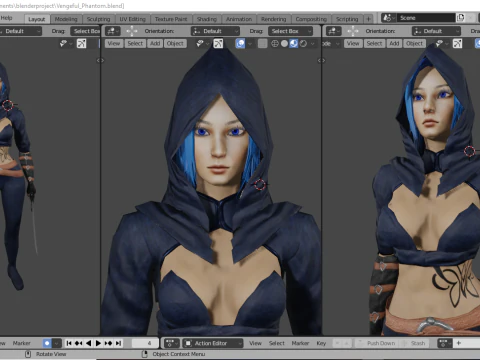480x360 pixels.
Task: Jump to the previous keyframe
Action: click(x=79, y=343)
